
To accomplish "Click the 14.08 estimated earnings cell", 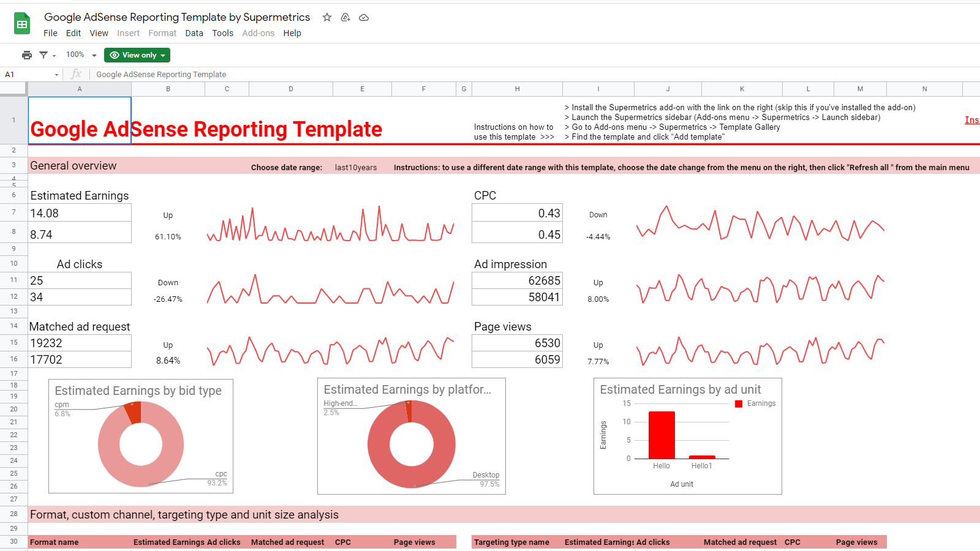I will [80, 213].
